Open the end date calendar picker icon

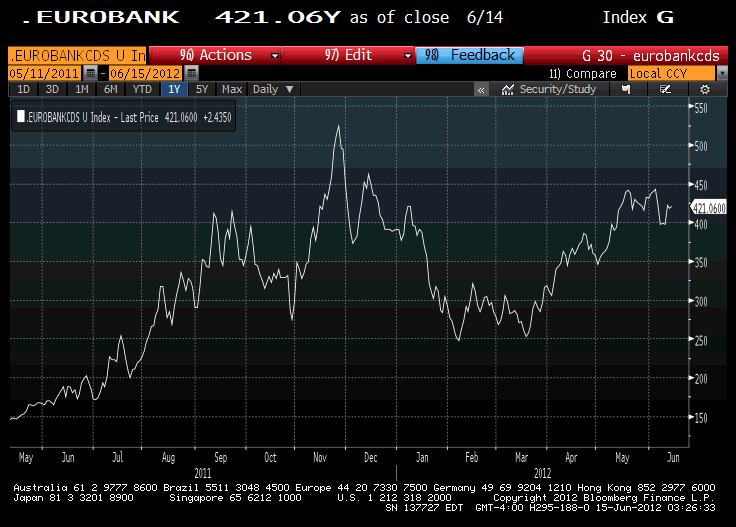[x=192, y=73]
